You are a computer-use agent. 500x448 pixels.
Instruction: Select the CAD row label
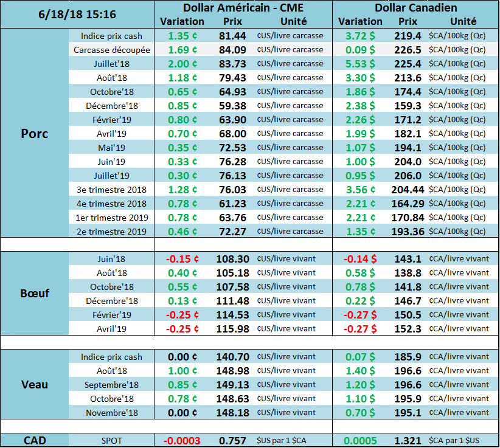pyautogui.click(x=34, y=439)
